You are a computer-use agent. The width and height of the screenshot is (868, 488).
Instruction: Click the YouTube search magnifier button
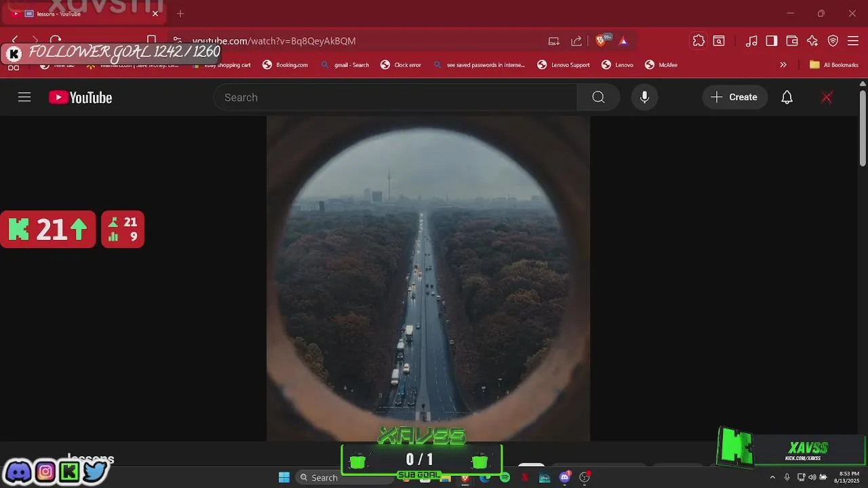point(598,97)
